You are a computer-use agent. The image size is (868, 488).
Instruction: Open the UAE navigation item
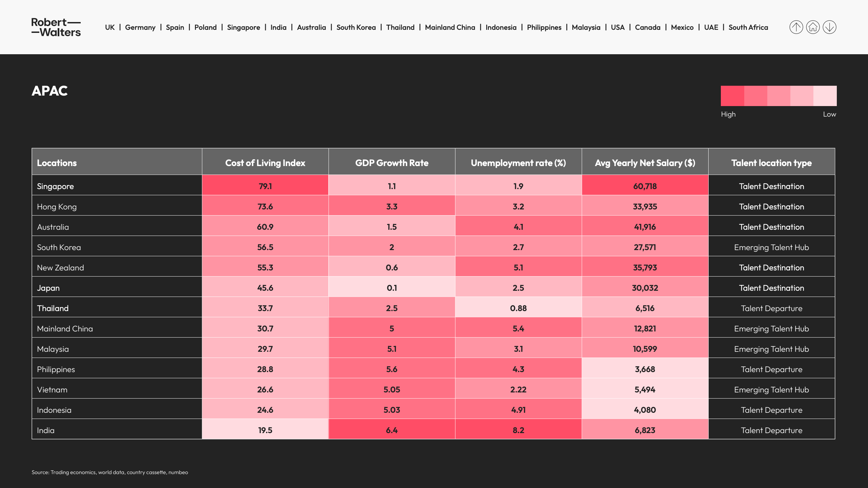[x=711, y=27]
